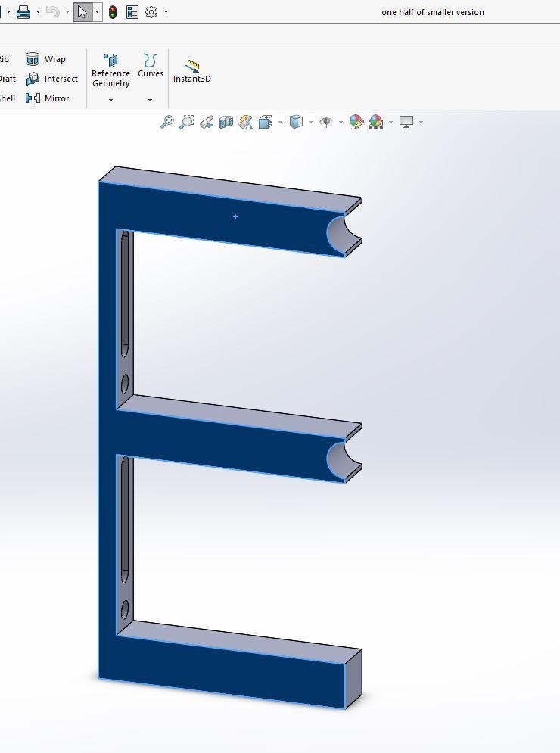Click the Wrap label

tap(54, 59)
